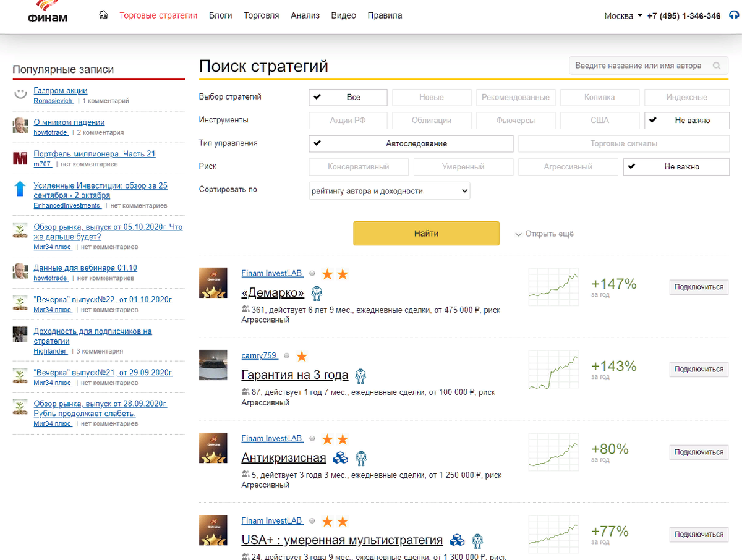This screenshot has width=742, height=560.
Task: Switch to the Блоги section
Action: coord(220,15)
